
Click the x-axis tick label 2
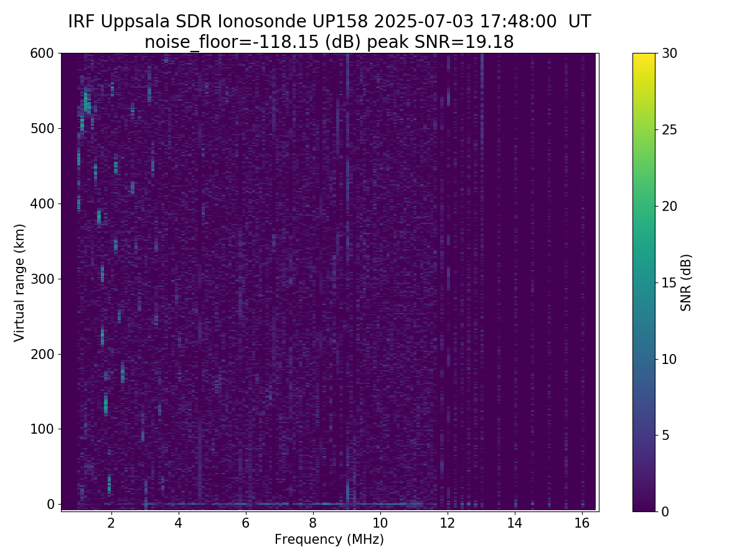coord(111,523)
